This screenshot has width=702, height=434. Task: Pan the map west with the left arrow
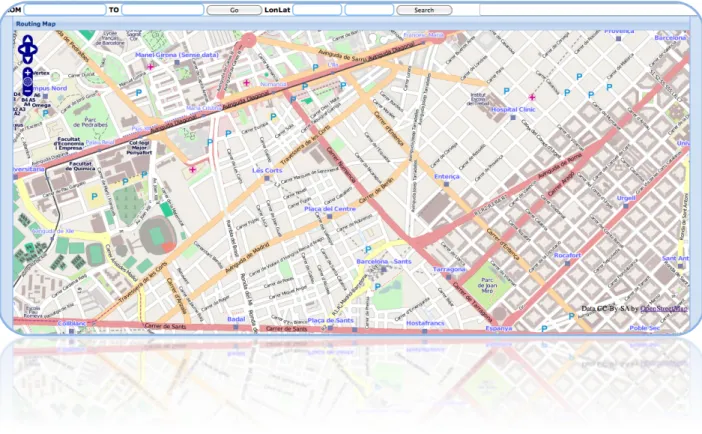pyautogui.click(x=21, y=49)
